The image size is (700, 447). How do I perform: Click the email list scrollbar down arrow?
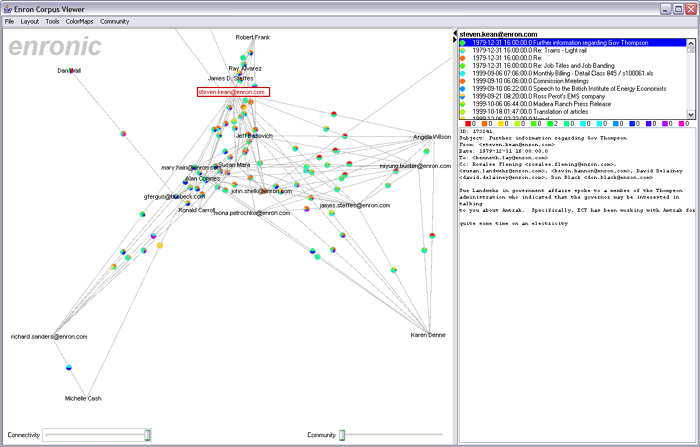coord(691,114)
